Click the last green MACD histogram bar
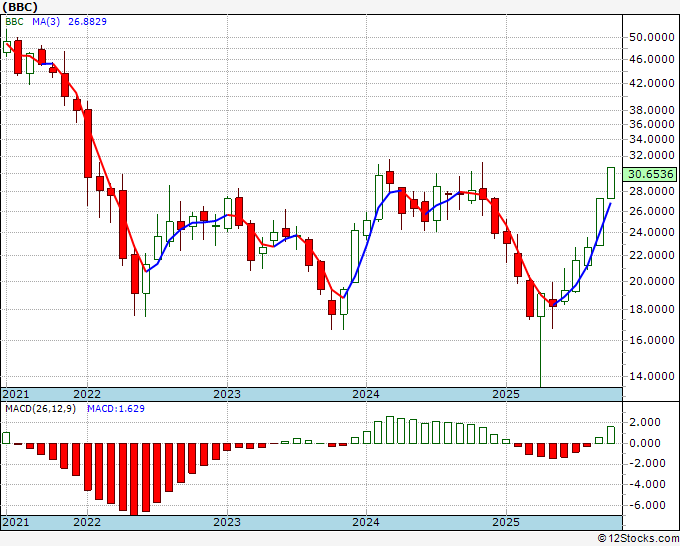The width and height of the screenshot is (680, 546). [611, 435]
